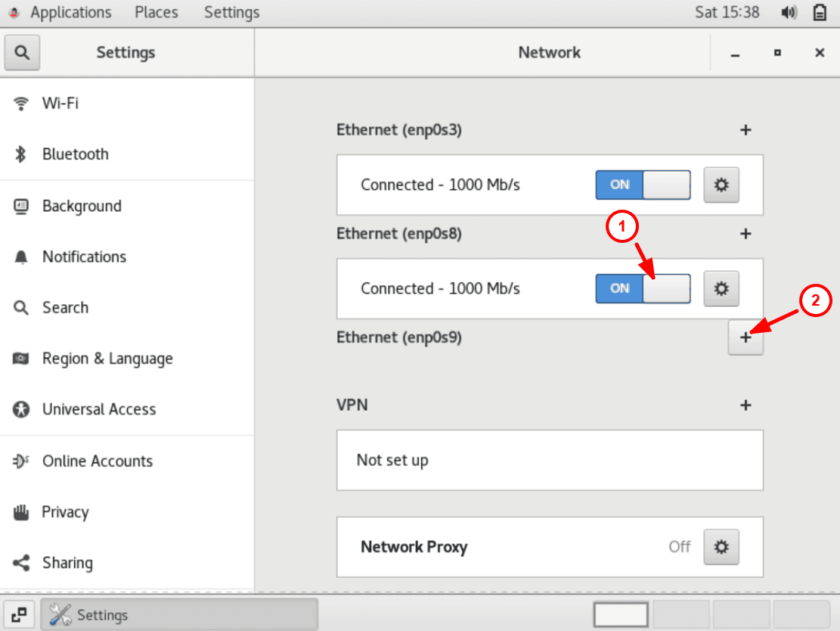Open the Places menu

(156, 12)
